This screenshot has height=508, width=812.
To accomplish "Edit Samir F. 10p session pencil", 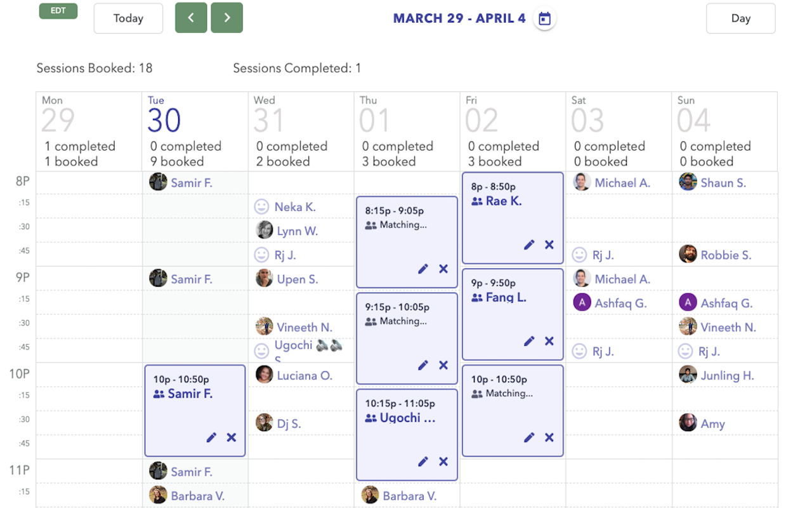I will (211, 438).
